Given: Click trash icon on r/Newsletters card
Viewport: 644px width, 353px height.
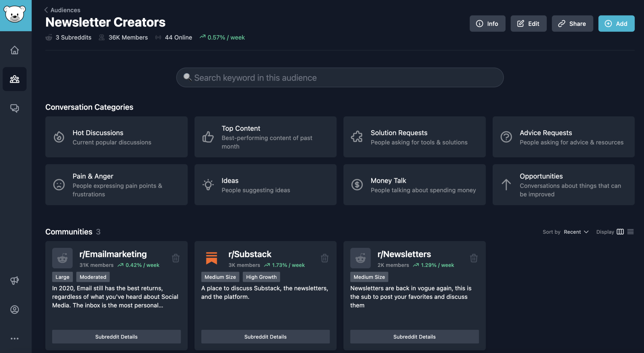Looking at the screenshot, I should pyautogui.click(x=474, y=258).
